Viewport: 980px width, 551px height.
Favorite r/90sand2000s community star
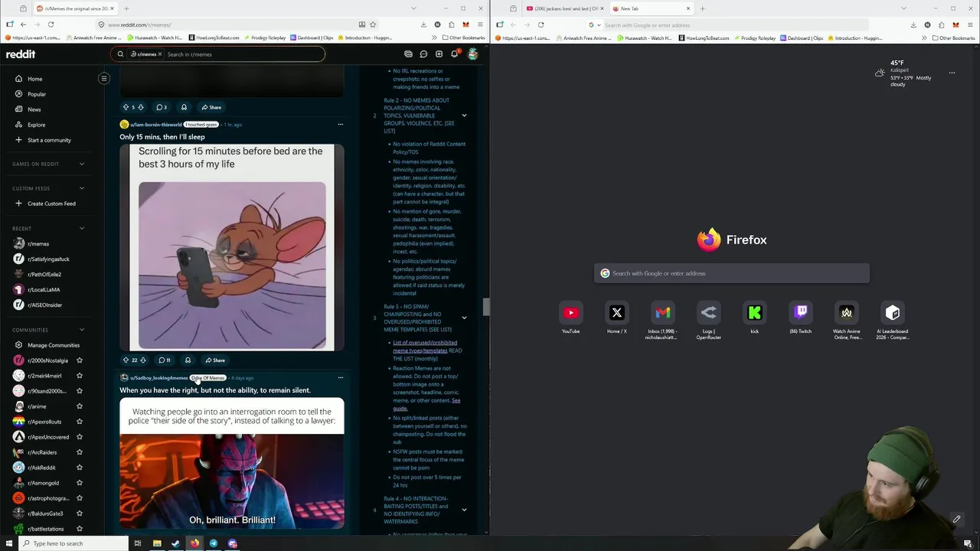pyautogui.click(x=80, y=391)
